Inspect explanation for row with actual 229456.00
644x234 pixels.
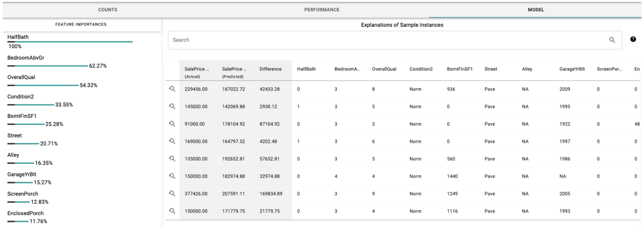(x=172, y=89)
